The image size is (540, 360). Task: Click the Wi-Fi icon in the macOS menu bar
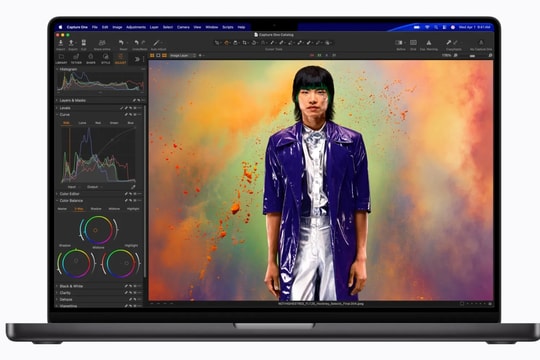[427, 27]
